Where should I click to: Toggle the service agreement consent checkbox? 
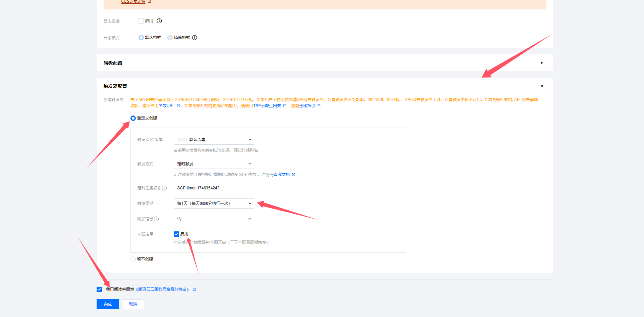99,289
